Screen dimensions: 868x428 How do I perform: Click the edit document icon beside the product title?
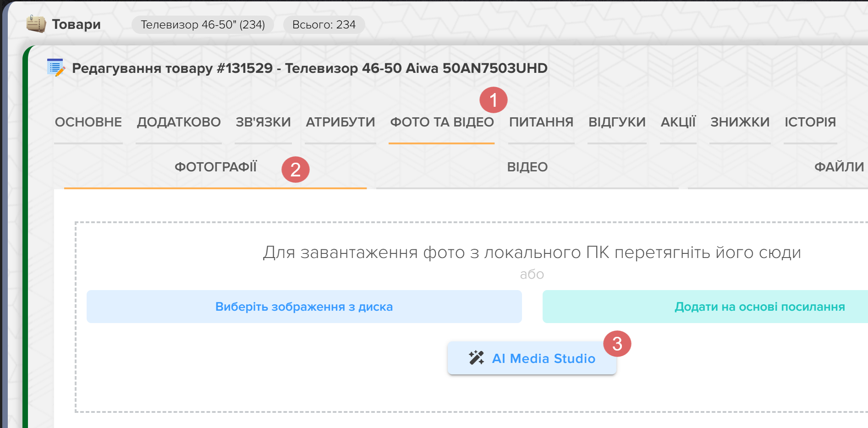point(56,67)
